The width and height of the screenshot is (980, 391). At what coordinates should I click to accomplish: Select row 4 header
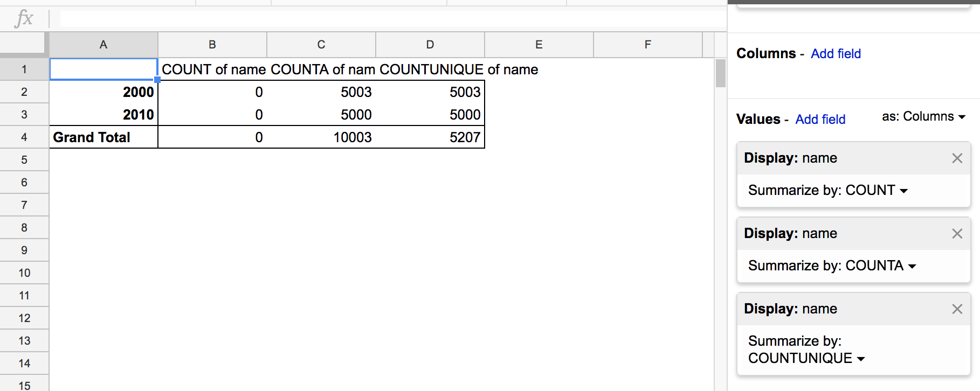(x=24, y=137)
